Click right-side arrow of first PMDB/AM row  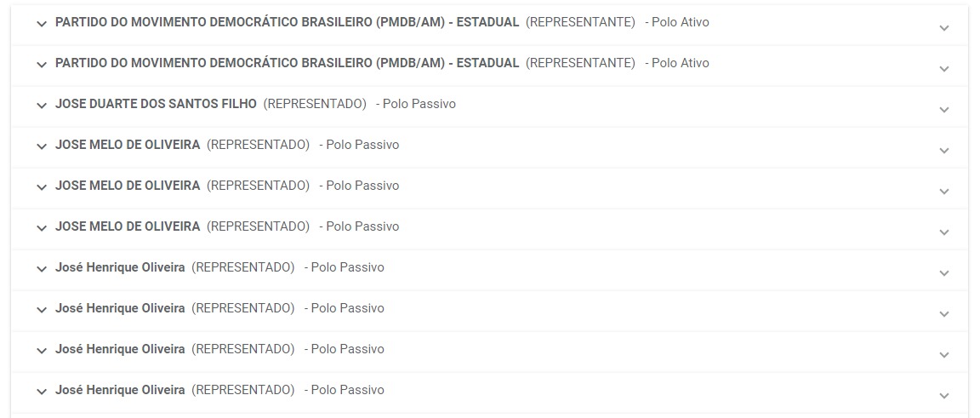[x=943, y=28]
